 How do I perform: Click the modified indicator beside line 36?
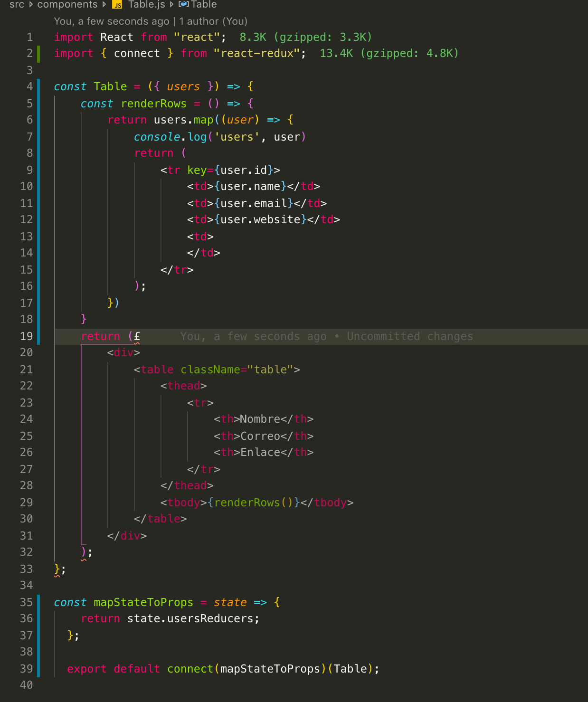[39, 618]
